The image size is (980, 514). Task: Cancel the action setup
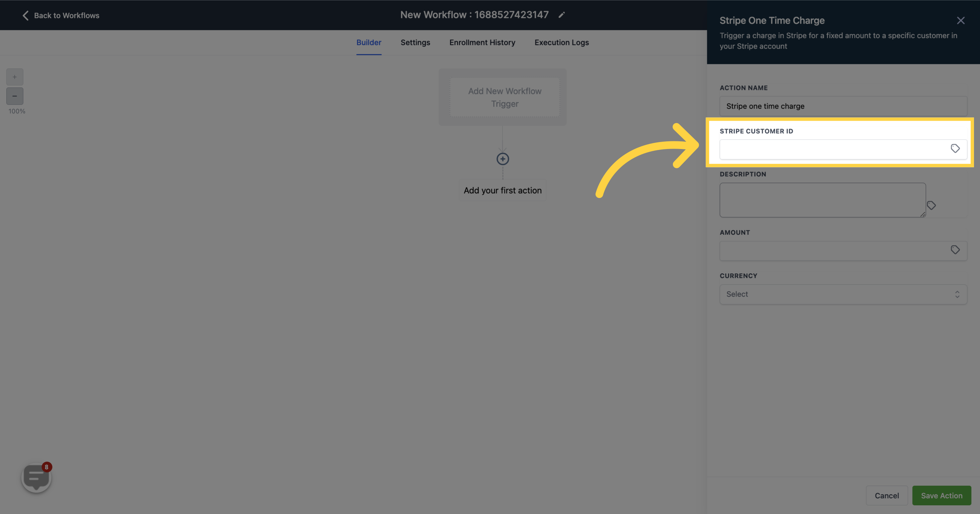[x=886, y=495]
